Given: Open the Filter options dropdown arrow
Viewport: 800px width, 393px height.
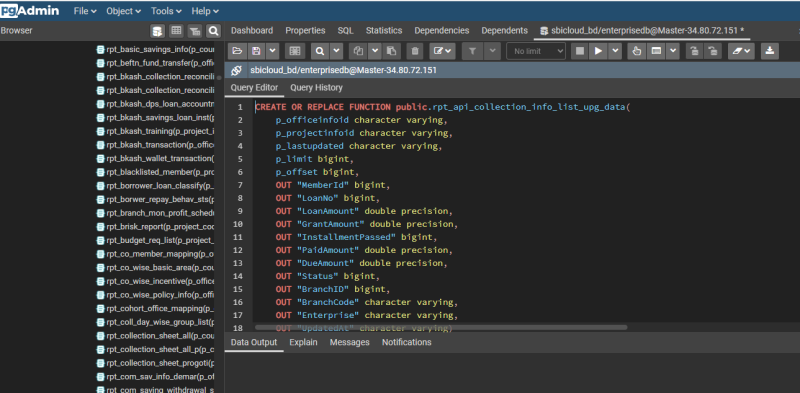Looking at the screenshot, I should click(x=492, y=51).
